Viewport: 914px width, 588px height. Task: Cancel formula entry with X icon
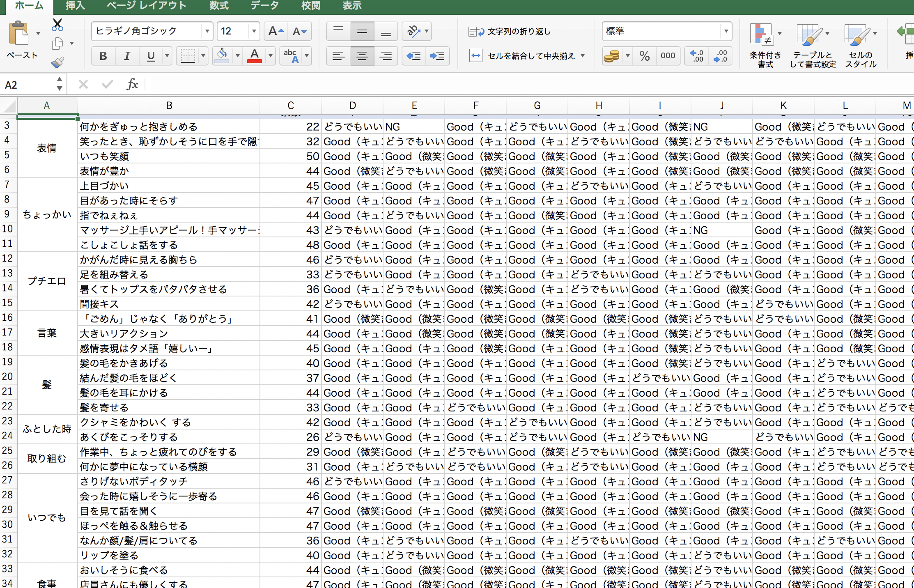pyautogui.click(x=83, y=85)
